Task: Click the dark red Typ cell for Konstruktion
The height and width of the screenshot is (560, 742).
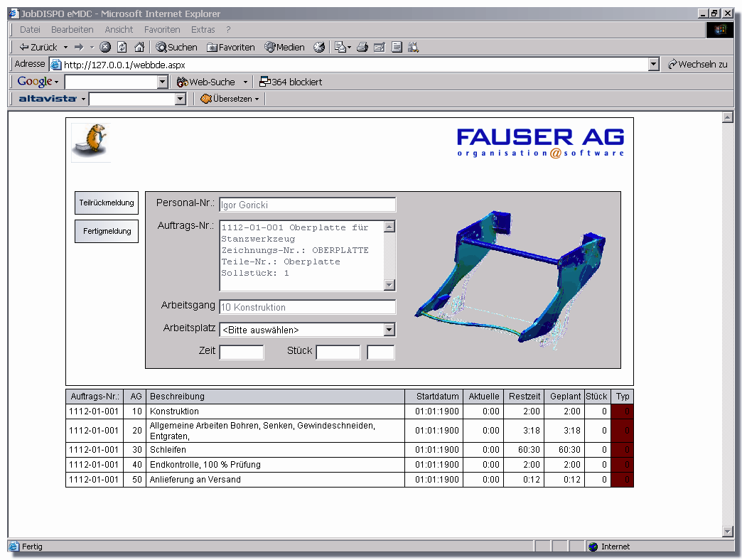Action: (622, 411)
